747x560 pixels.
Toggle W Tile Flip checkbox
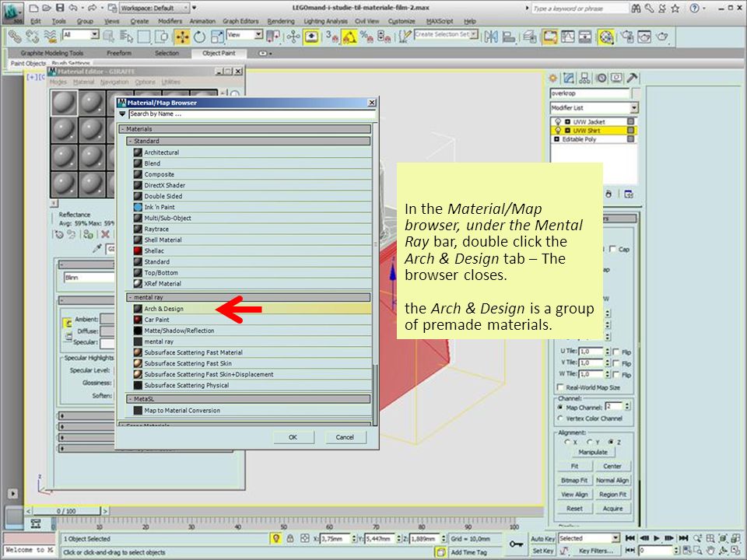616,374
